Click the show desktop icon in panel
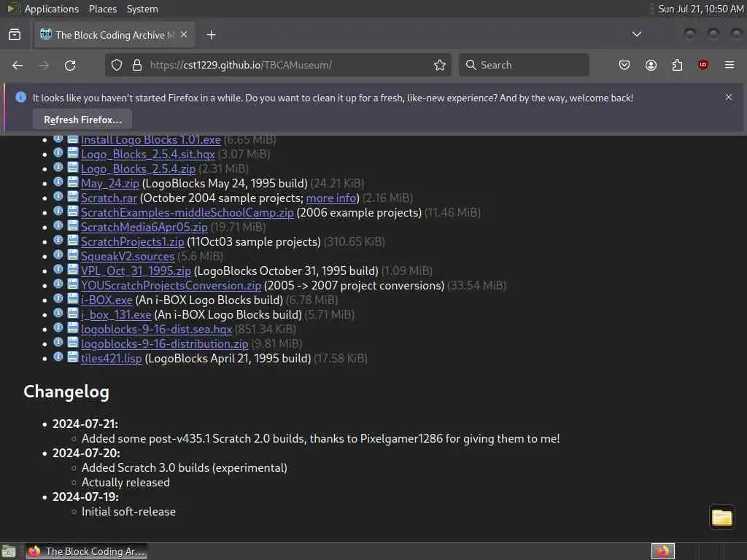 [9, 551]
